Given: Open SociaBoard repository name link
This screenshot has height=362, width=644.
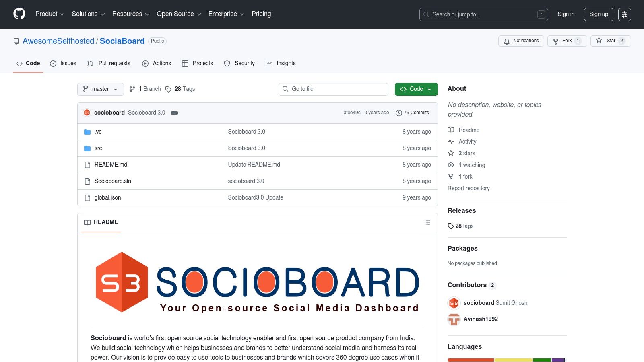Looking at the screenshot, I should point(122,41).
